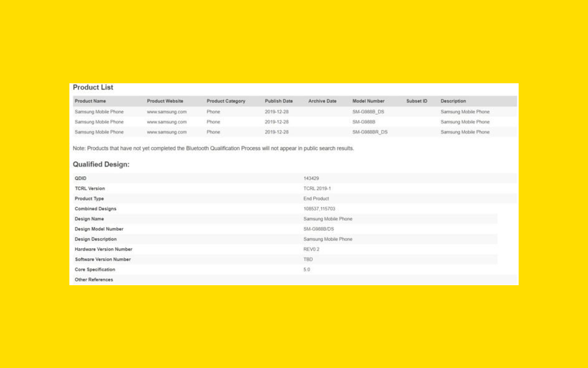
Task: Select the Product Website column header
Action: [165, 101]
